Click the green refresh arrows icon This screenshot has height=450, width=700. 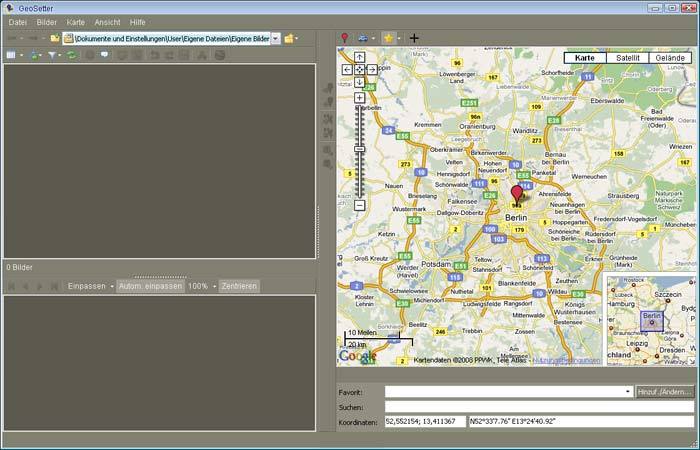tap(71, 55)
